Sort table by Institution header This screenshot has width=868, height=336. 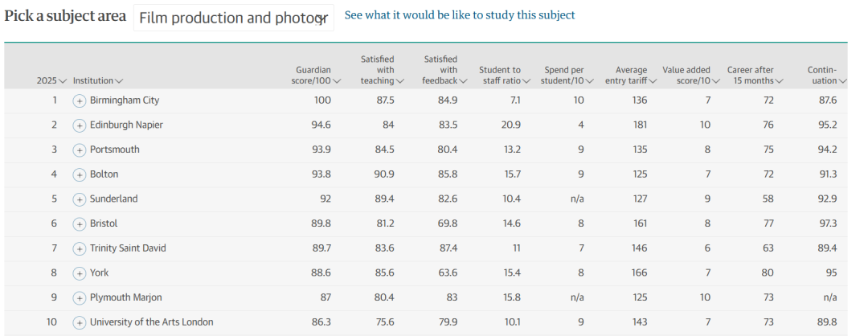(98, 81)
